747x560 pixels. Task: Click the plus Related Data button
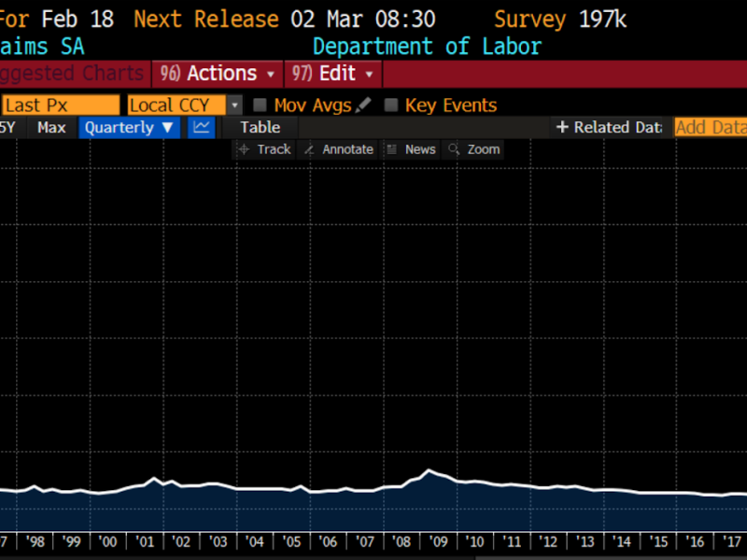[x=609, y=128]
